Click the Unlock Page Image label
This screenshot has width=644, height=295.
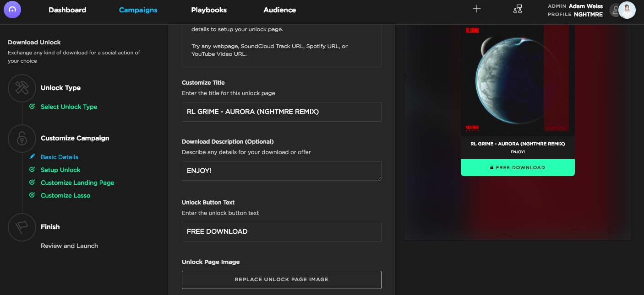point(211,262)
